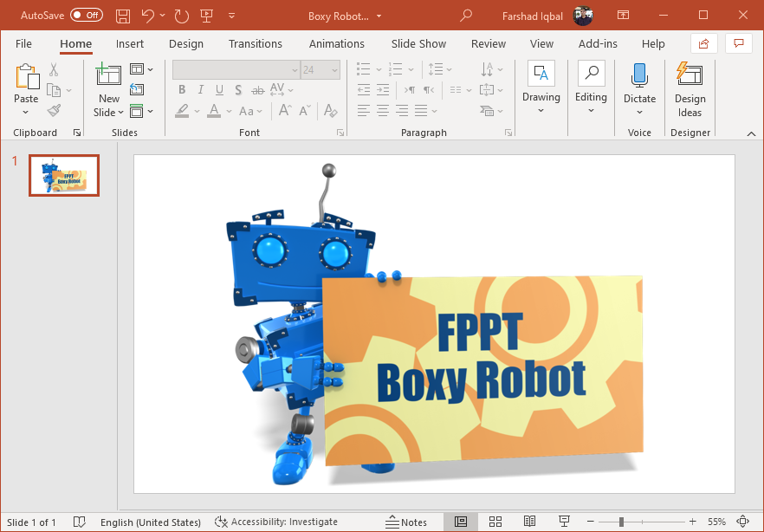Viewport: 764px width, 532px height.
Task: Open the font size dropdown
Action: 333,69
